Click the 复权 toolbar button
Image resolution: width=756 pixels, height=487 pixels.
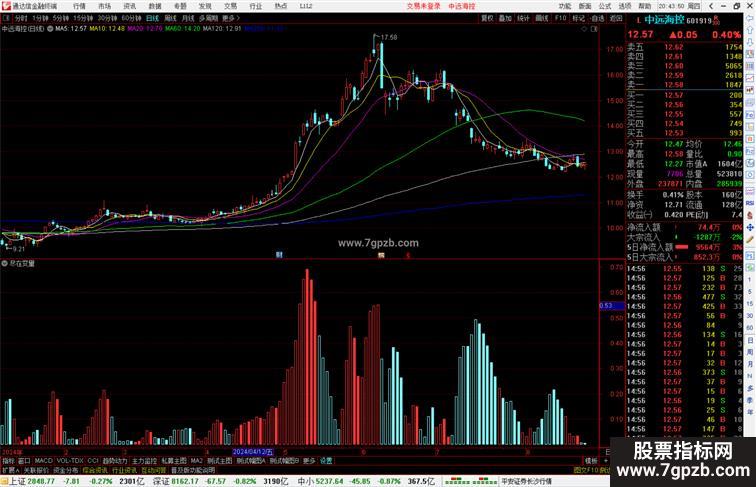(x=487, y=18)
